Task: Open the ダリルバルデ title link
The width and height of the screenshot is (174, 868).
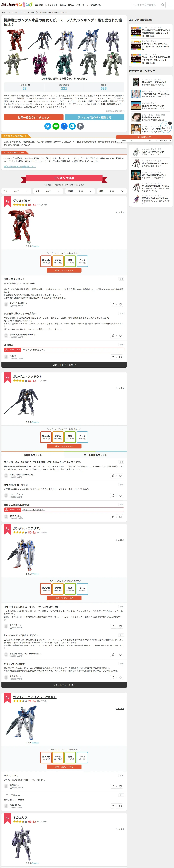Action: [22, 201]
